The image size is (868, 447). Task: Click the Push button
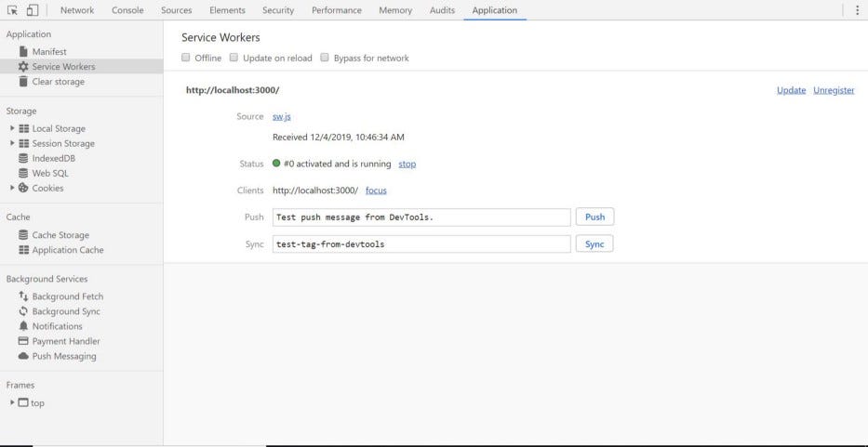[x=594, y=217]
